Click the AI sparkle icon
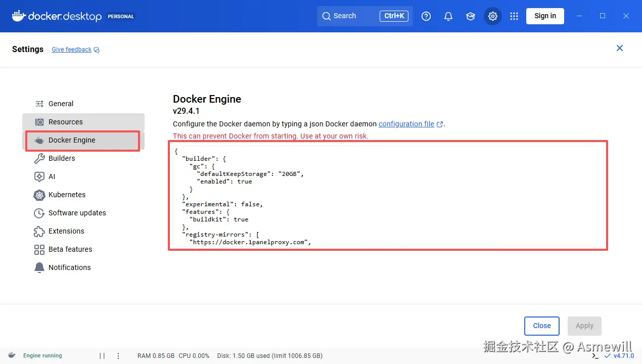This screenshot has width=642, height=364. click(39, 176)
